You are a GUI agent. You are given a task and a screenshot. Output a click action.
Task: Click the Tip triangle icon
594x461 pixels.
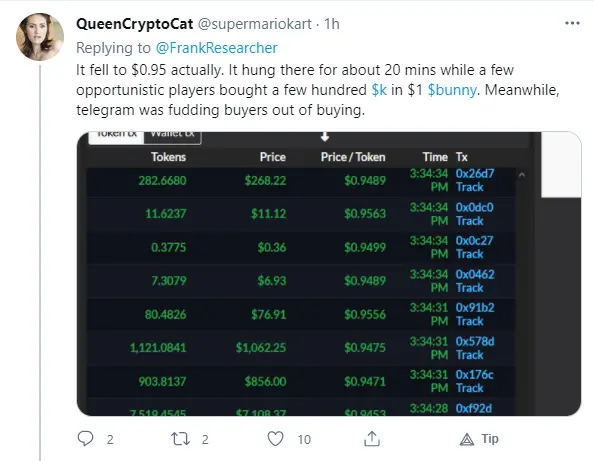467,439
